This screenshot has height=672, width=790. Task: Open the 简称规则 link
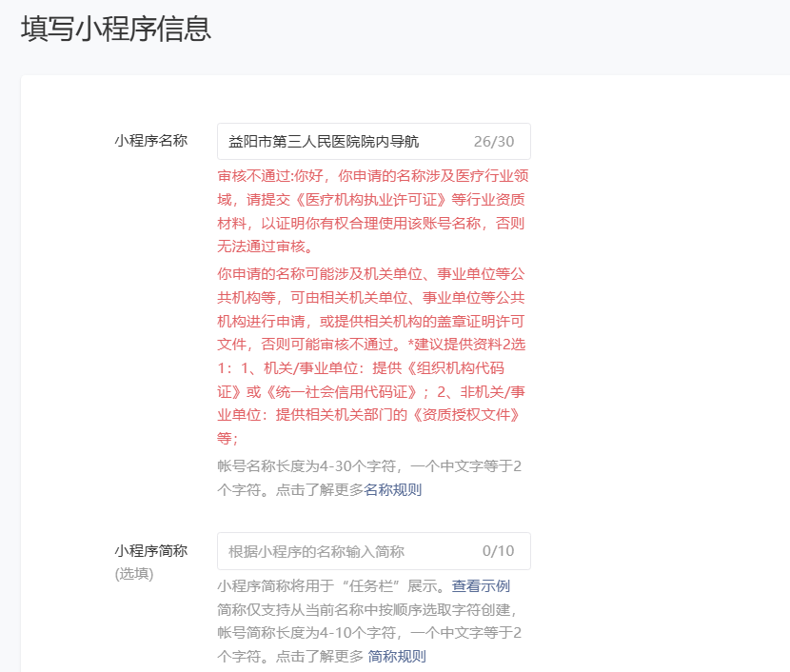click(397, 657)
